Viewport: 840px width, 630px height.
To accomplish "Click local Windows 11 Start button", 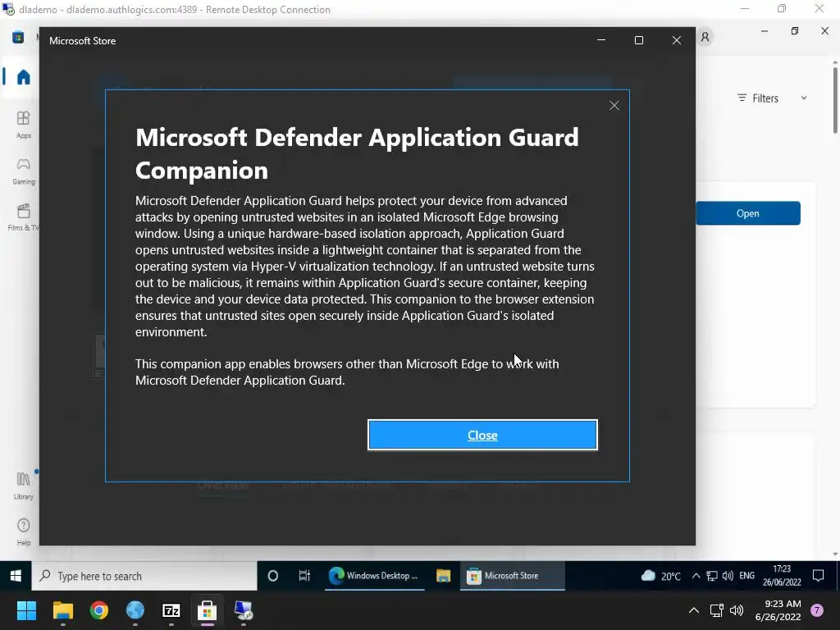I will click(26, 610).
